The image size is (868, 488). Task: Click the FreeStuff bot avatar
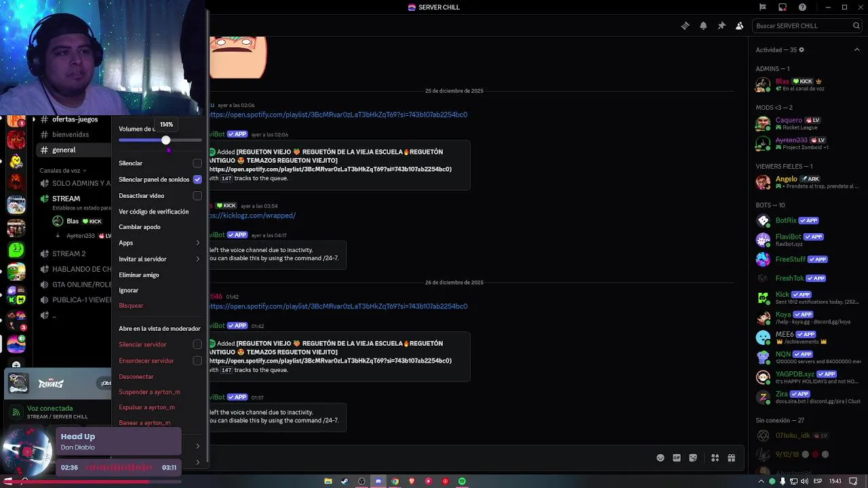764,260
